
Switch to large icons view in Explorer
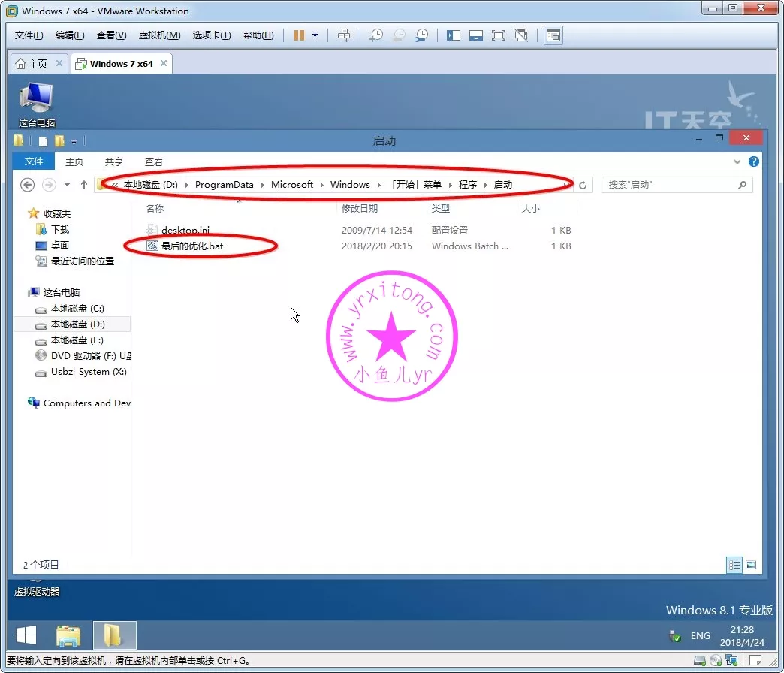pyautogui.click(x=750, y=565)
